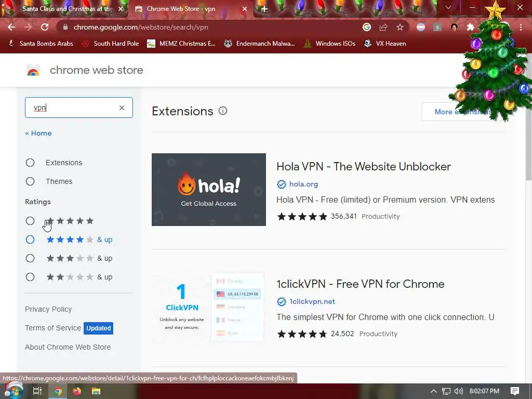Open the Windows Start button
The image size is (532, 399).
(13, 391)
